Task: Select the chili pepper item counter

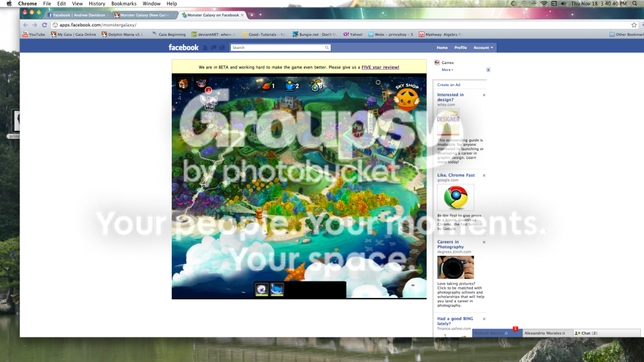Action: pos(268,85)
